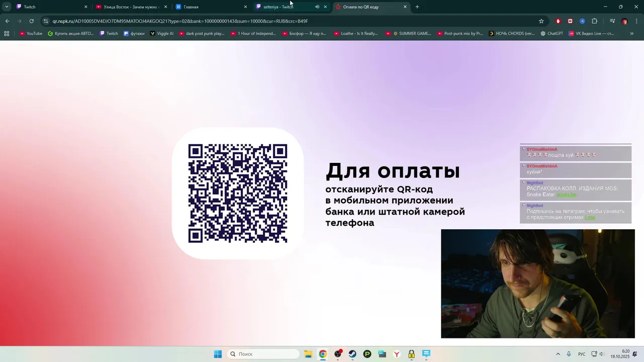Open the Extensions puzzle menu
Viewport: 644px width, 362px height.
point(594,21)
